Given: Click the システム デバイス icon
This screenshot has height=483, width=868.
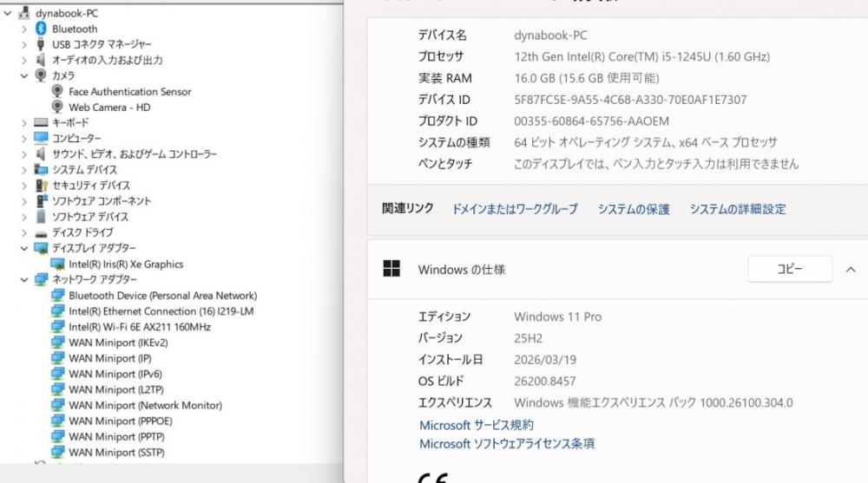Looking at the screenshot, I should coord(41,169).
